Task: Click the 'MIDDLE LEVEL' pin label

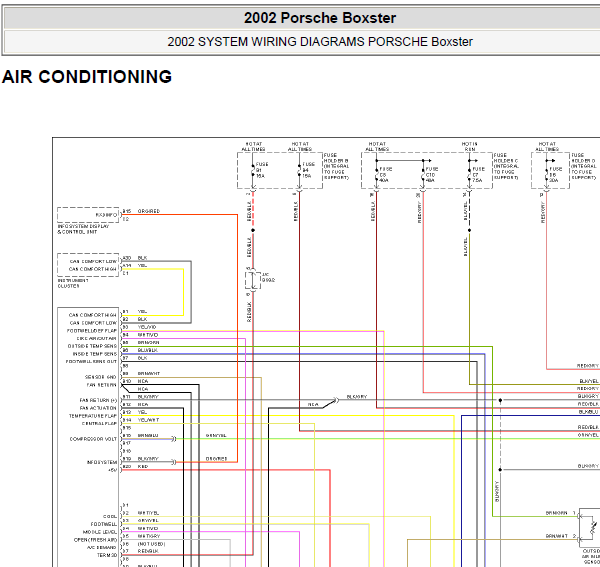Action: (100, 532)
